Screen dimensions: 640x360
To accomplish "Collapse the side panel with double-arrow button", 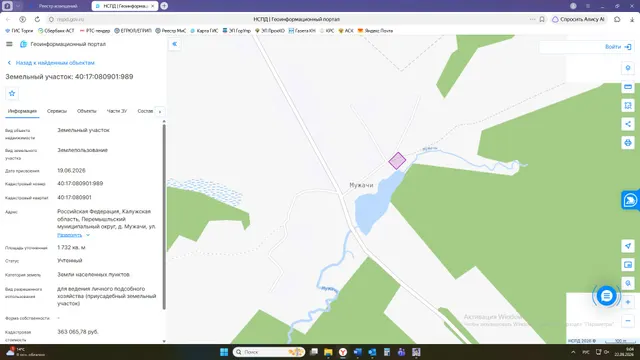I will [174, 44].
